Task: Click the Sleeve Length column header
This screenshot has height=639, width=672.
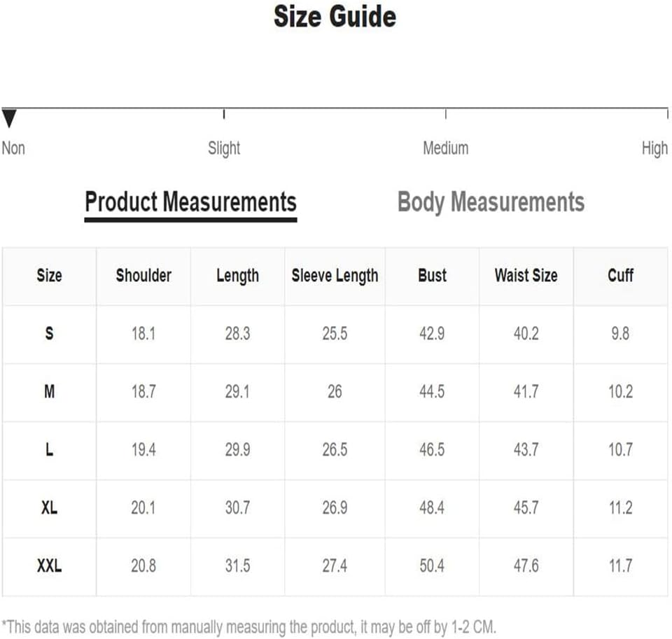Action: [335, 276]
